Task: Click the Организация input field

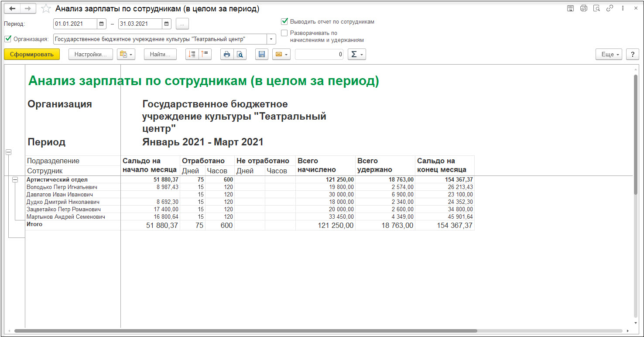Action: pyautogui.click(x=160, y=39)
